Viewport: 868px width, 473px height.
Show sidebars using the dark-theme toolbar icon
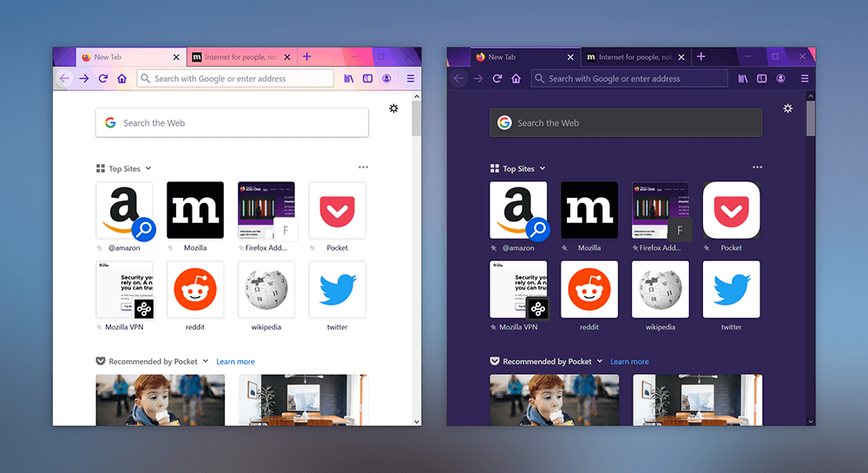pos(761,79)
